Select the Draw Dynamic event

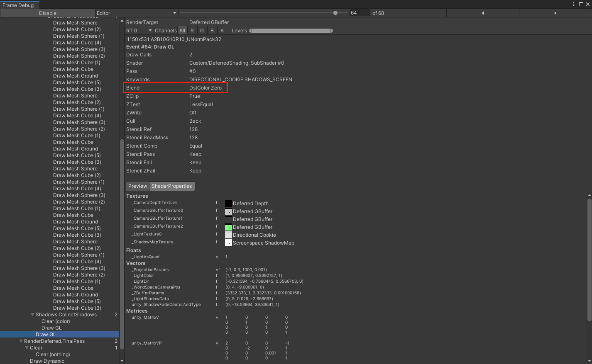47,361
